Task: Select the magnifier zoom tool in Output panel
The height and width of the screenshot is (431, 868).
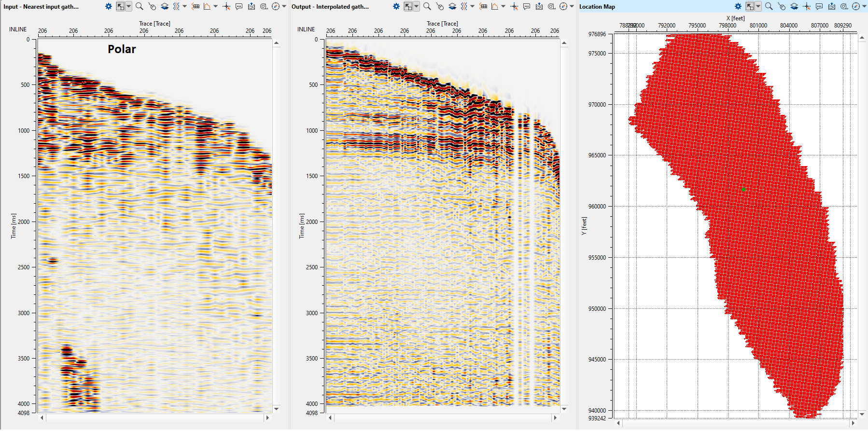Action: pos(427,6)
